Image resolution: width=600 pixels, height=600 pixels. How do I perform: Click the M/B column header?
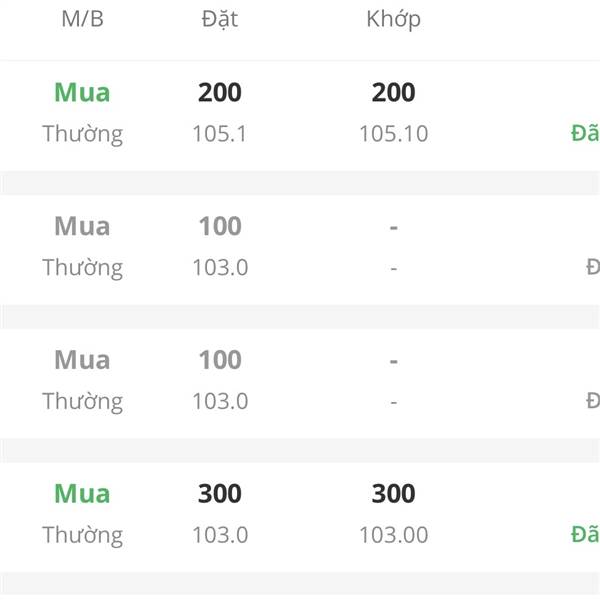pyautogui.click(x=82, y=19)
